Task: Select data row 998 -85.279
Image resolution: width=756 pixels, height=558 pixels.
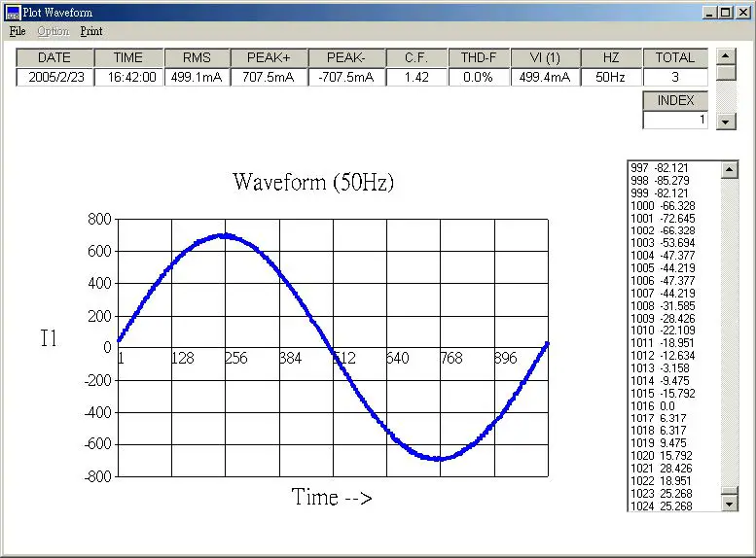Action: [675, 180]
